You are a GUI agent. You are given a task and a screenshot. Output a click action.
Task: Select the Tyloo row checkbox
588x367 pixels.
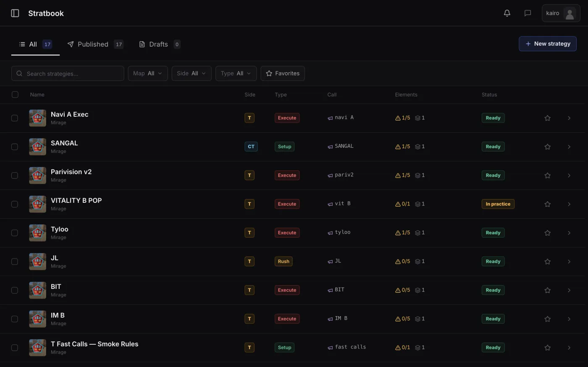pos(15,233)
